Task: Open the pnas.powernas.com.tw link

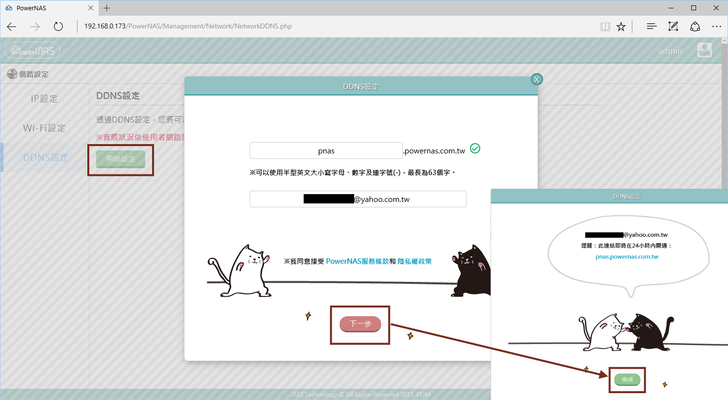Action: 627,257
